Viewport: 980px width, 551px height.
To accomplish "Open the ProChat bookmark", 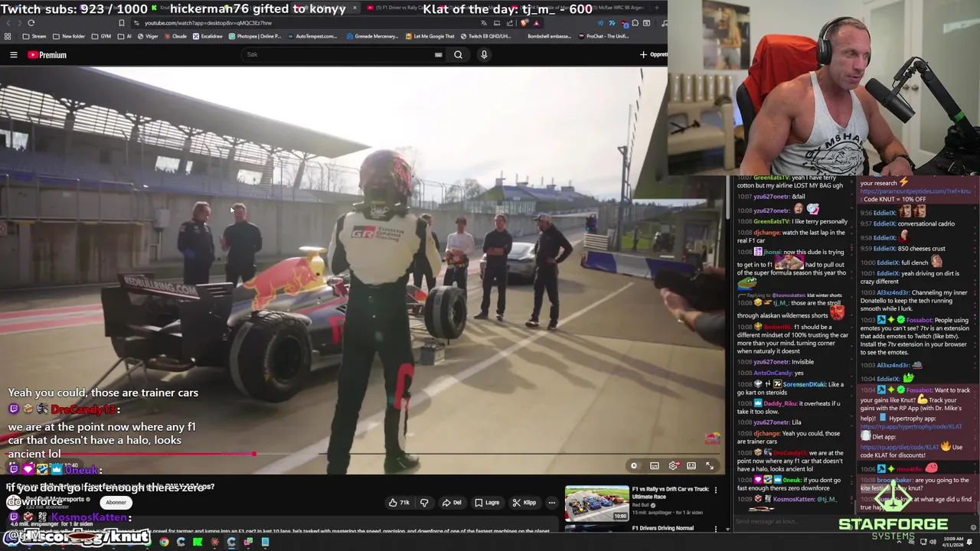I will click(605, 36).
